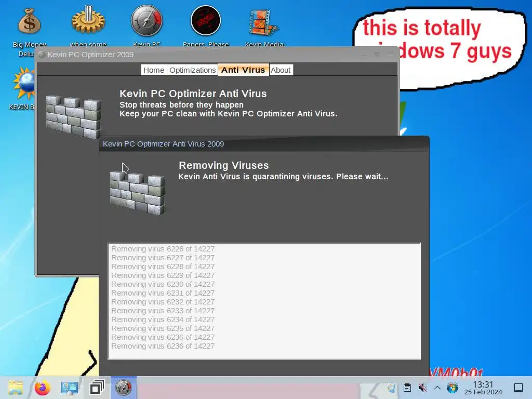Click the 'Kevin PC Optimizer Anti Virus' heading
This screenshot has height=399, width=532.
193,94
